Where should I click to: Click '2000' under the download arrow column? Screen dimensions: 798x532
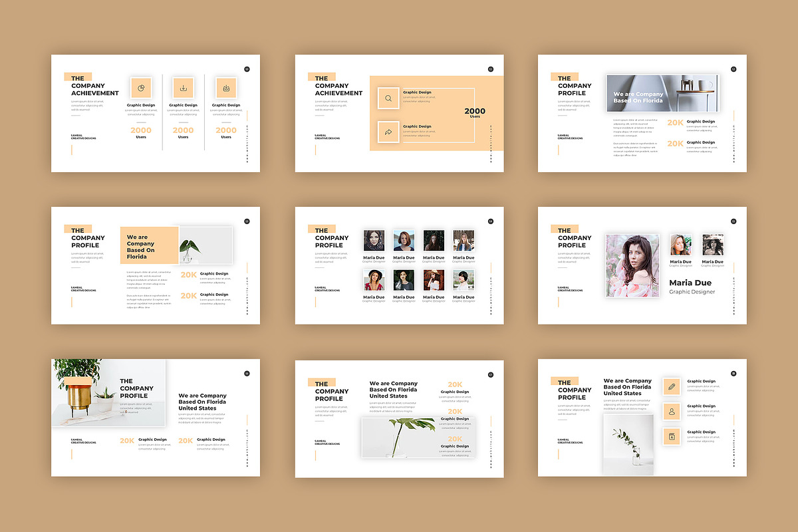click(x=184, y=130)
